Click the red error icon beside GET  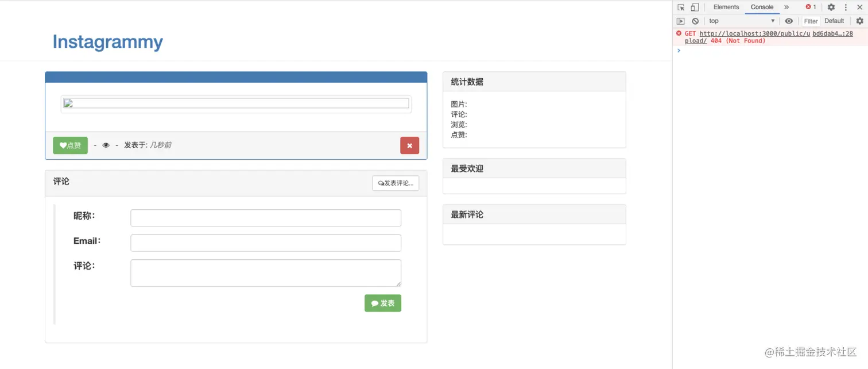click(x=679, y=33)
